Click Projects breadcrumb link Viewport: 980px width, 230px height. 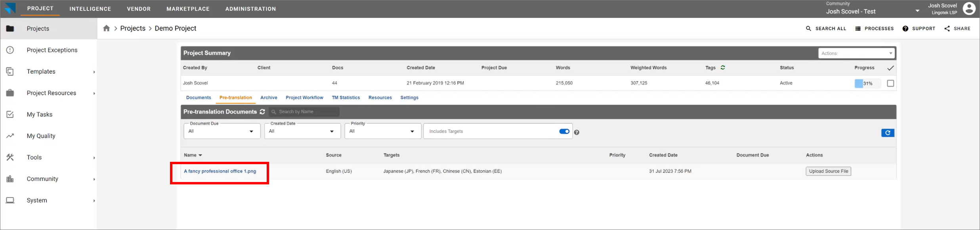point(133,28)
